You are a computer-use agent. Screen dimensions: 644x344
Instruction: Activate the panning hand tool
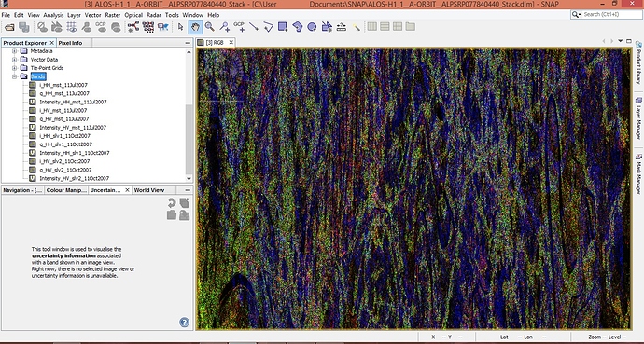[x=195, y=27]
